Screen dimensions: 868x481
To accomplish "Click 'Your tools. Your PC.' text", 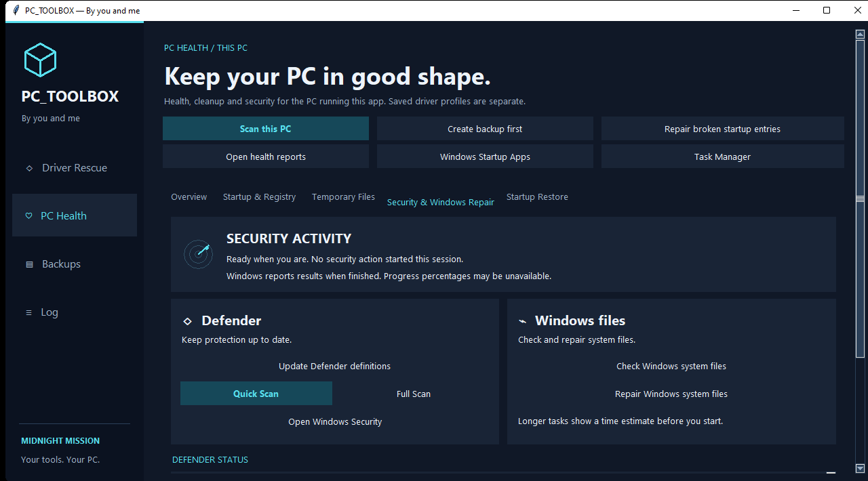I will point(60,459).
